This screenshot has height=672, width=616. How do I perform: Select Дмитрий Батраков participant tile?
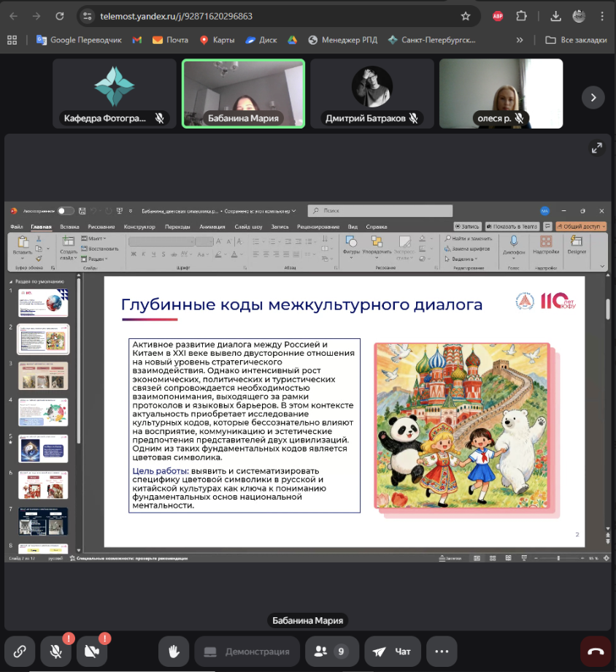372,93
